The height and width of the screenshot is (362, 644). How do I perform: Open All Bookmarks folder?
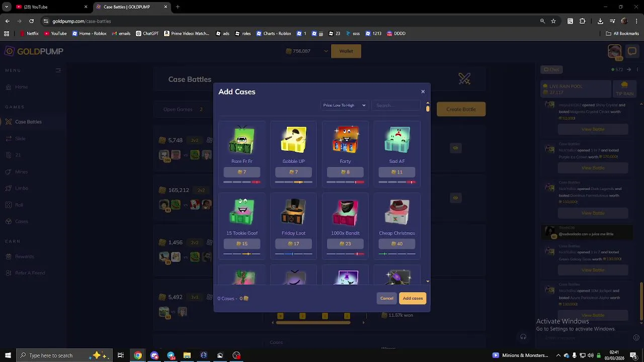point(622,34)
